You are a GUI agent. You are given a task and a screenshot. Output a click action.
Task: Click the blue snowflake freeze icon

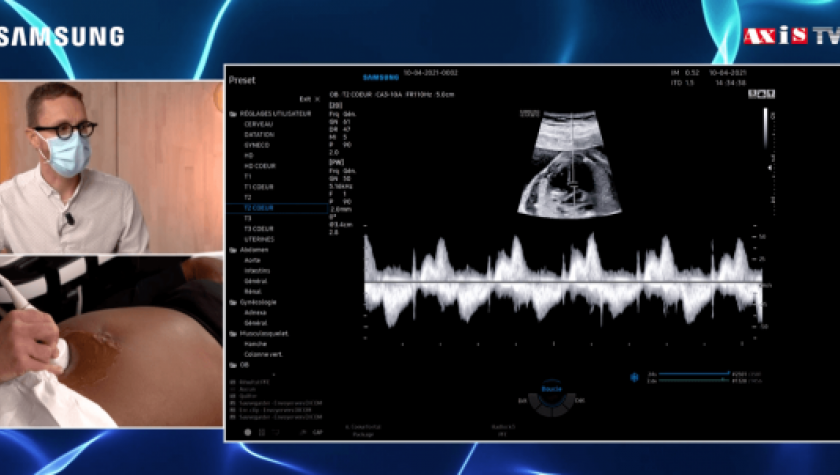click(x=634, y=378)
